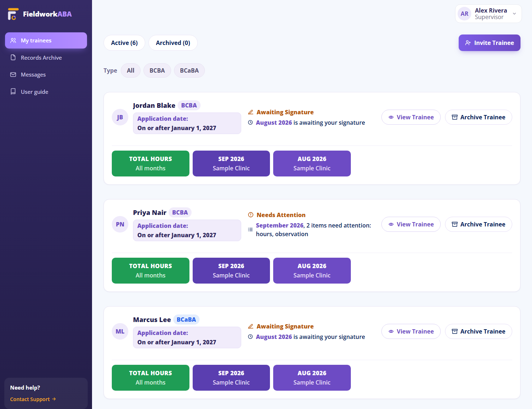532x409 pixels.
Task: Open Priya Nair's SEP 2026 tile
Action: tap(231, 271)
